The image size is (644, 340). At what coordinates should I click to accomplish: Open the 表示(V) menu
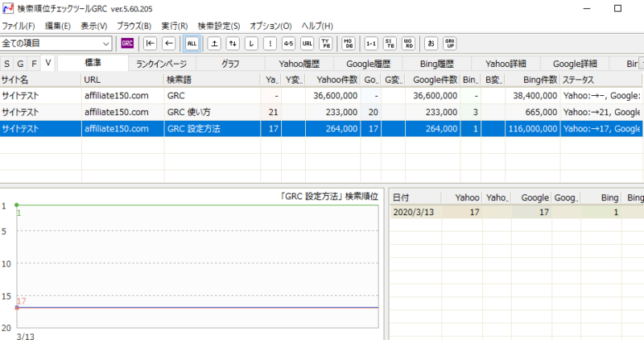pos(93,26)
